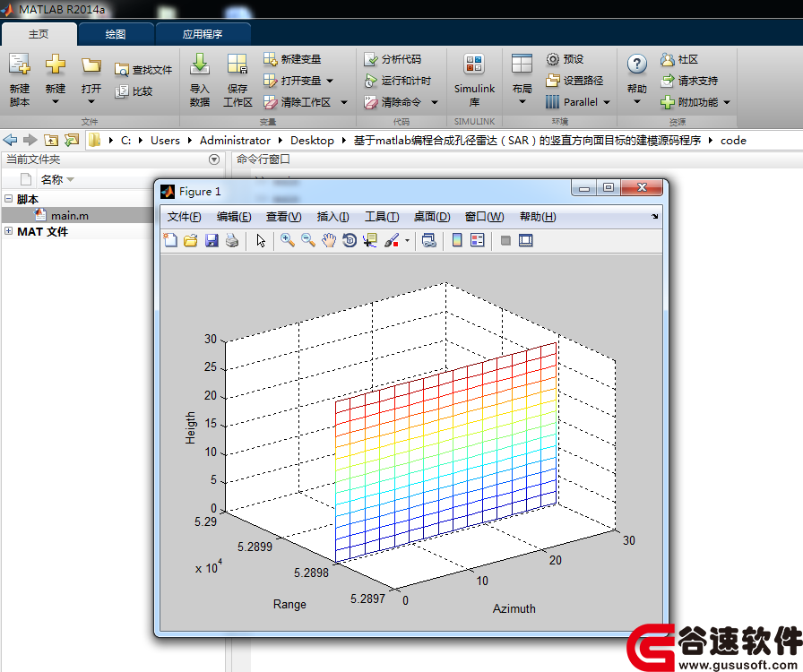Screen dimensions: 803x672
Task: Click Save Figure floppy icon
Action: pos(212,240)
